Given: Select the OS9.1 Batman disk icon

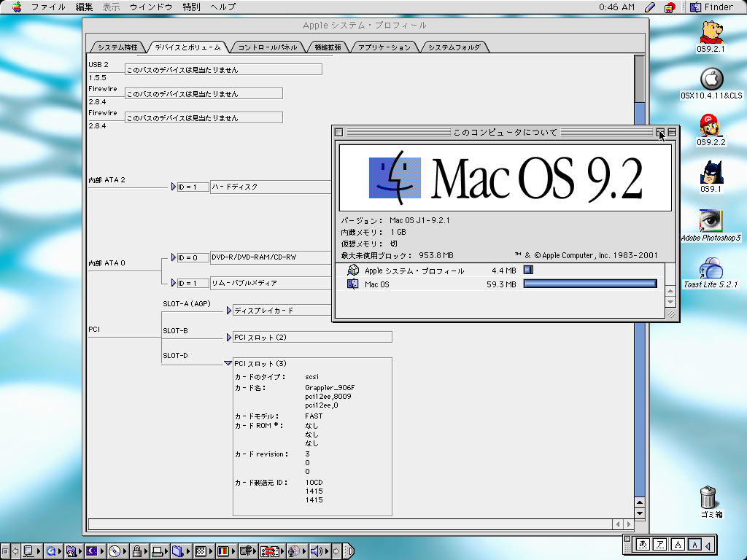Looking at the screenshot, I should 711,172.
